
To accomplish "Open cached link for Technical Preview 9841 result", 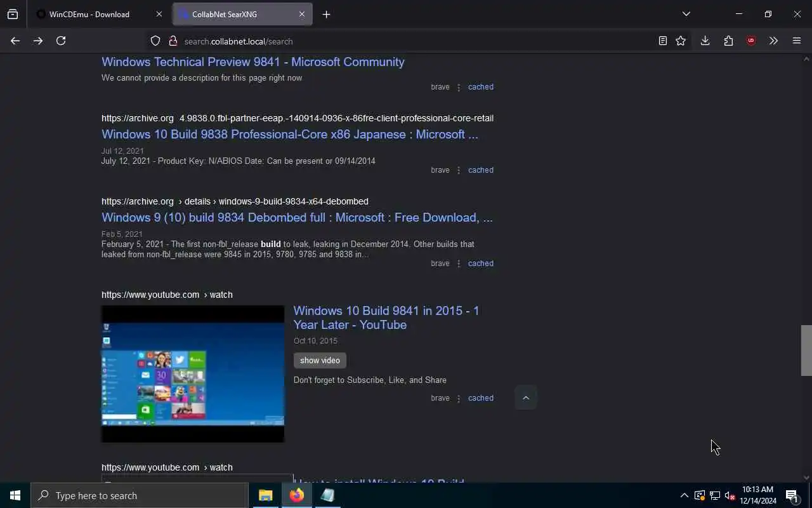I will pos(480,87).
